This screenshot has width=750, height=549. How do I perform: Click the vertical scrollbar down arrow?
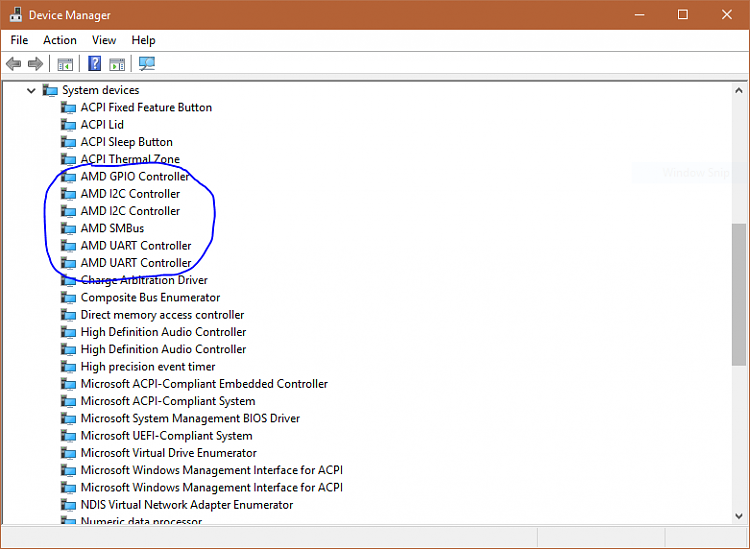point(739,516)
